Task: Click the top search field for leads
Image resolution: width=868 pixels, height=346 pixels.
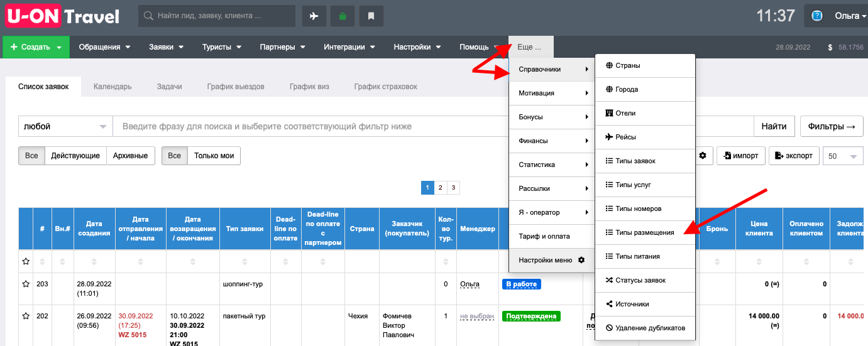Action: pyautogui.click(x=217, y=16)
